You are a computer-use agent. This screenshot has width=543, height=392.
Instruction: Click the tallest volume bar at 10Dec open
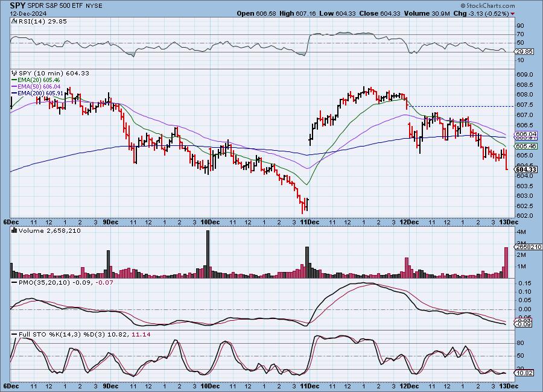(x=208, y=254)
